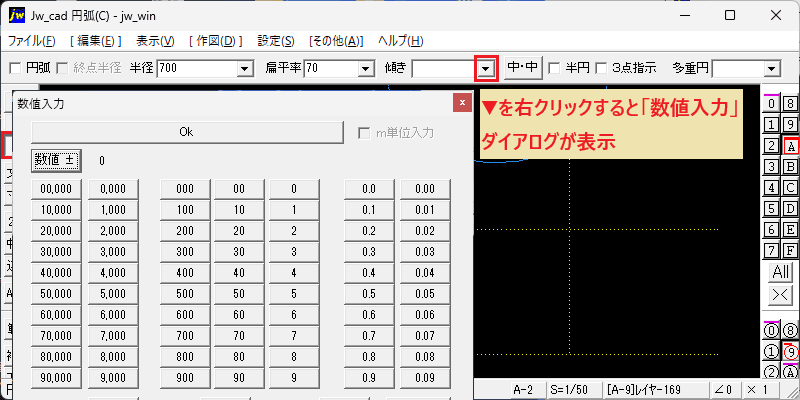Select square layer button 9
Image resolution: width=800 pixels, height=400 pixels.
(790, 125)
